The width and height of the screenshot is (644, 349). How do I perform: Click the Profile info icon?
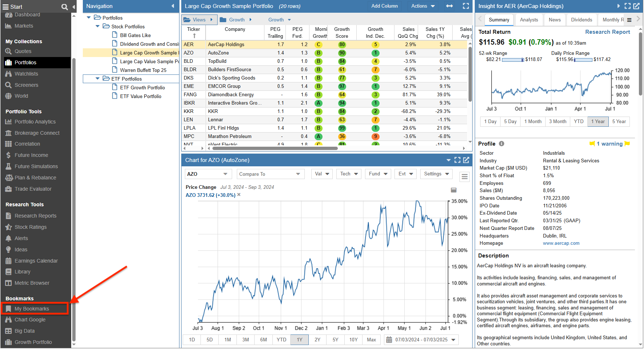(x=501, y=143)
